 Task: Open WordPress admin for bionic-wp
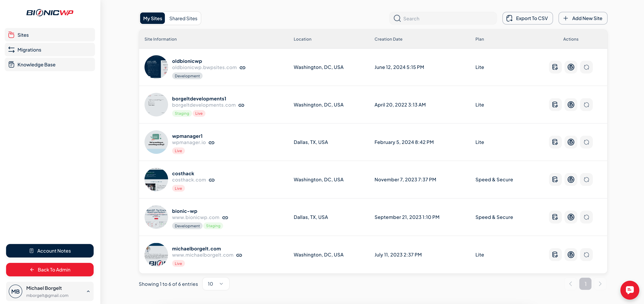[571, 217]
